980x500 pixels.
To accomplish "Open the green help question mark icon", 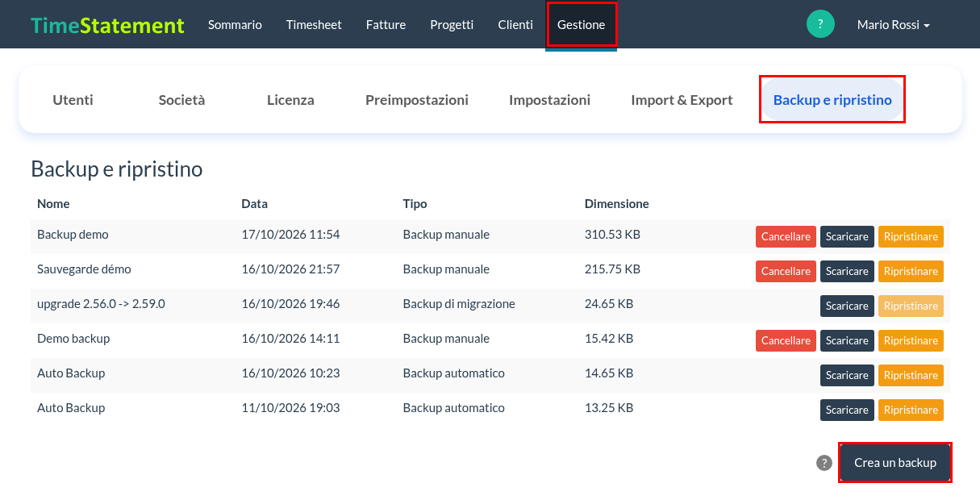I will coord(820,24).
